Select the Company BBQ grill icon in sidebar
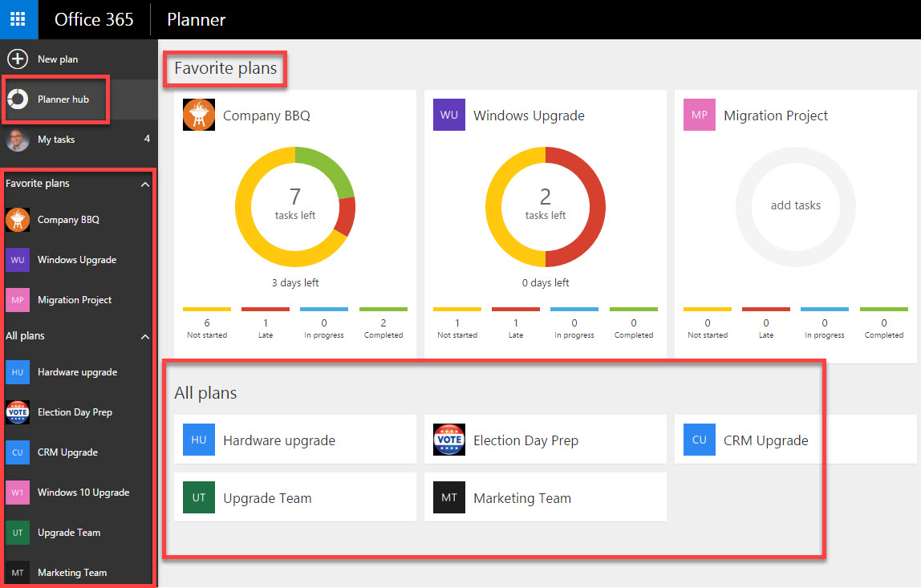Viewport: 921px width, 588px height. click(x=18, y=219)
